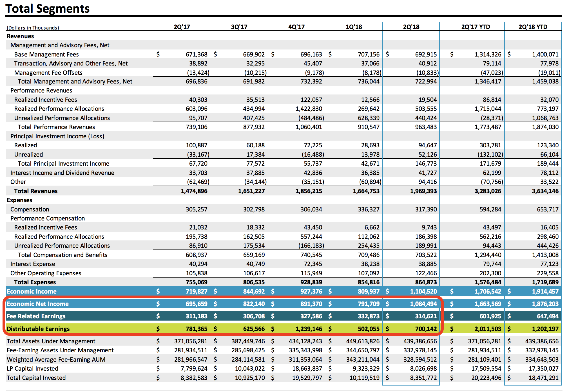Viewport: 567px width, 392px height.
Task: Select the 2Q'18 column header
Action: [x=411, y=27]
